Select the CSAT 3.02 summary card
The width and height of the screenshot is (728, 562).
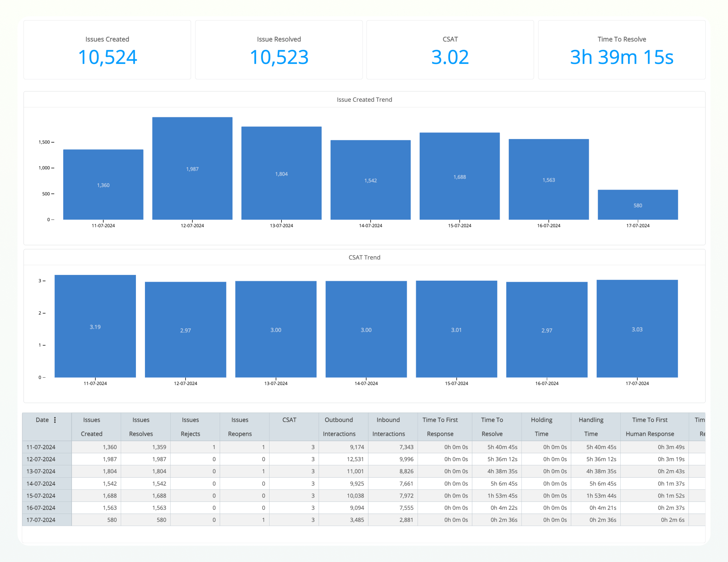point(450,50)
